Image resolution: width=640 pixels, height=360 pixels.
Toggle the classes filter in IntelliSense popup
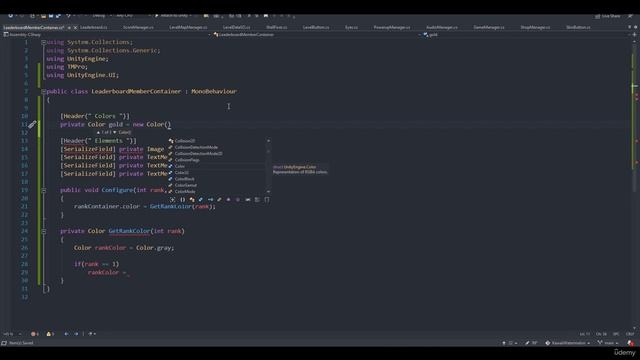tap(192, 200)
